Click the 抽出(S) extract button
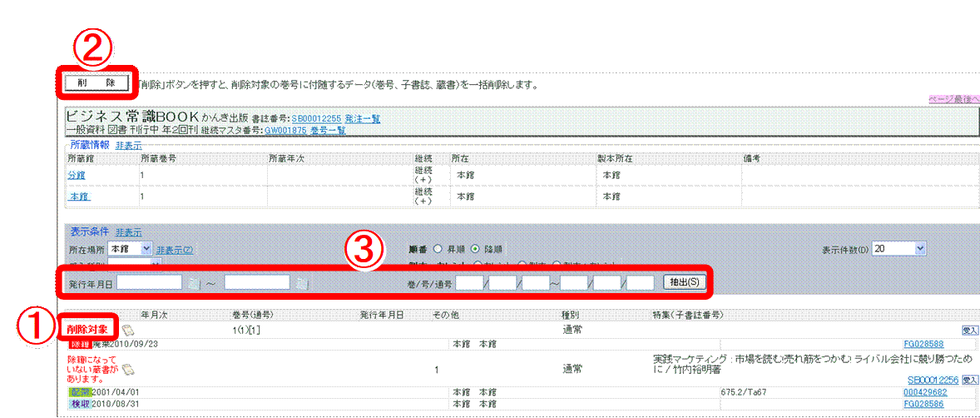This screenshot has height=418, width=980. click(685, 282)
